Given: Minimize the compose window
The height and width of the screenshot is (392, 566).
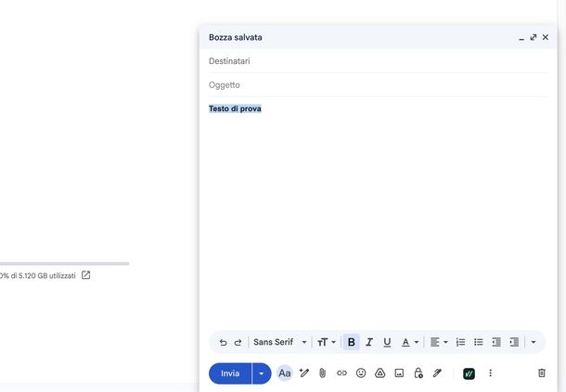Looking at the screenshot, I should [521, 37].
